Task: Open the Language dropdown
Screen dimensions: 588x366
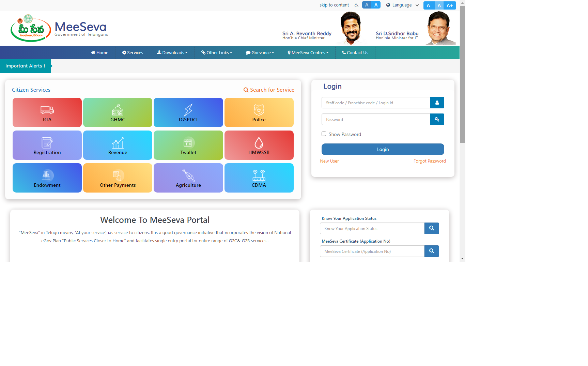Action: point(402,5)
